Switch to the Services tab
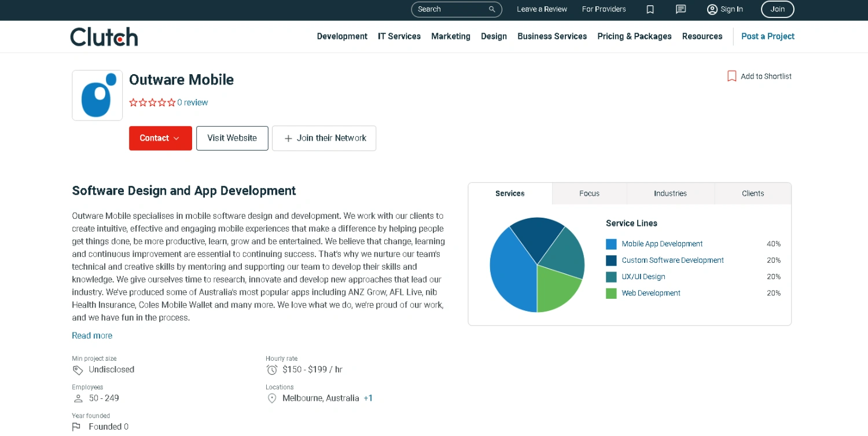The image size is (868, 436). coord(510,193)
